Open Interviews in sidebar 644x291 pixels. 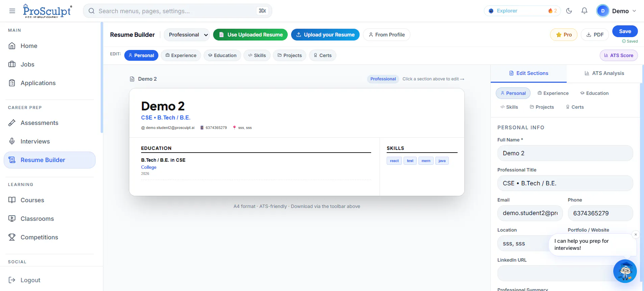50,141
